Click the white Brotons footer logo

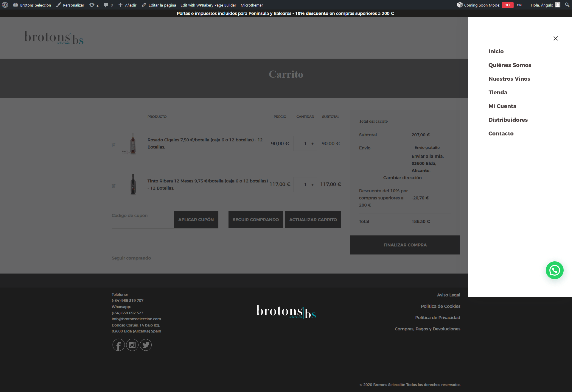coord(286,312)
